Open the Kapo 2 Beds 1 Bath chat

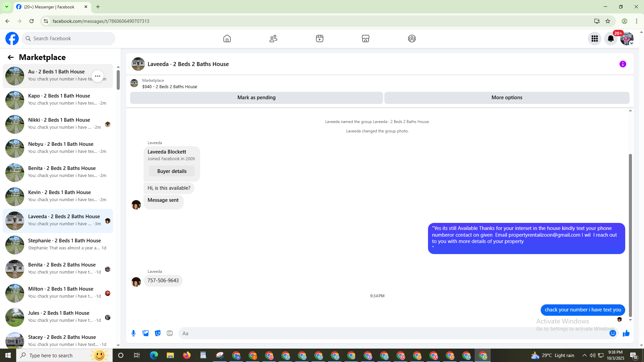[58, 100]
